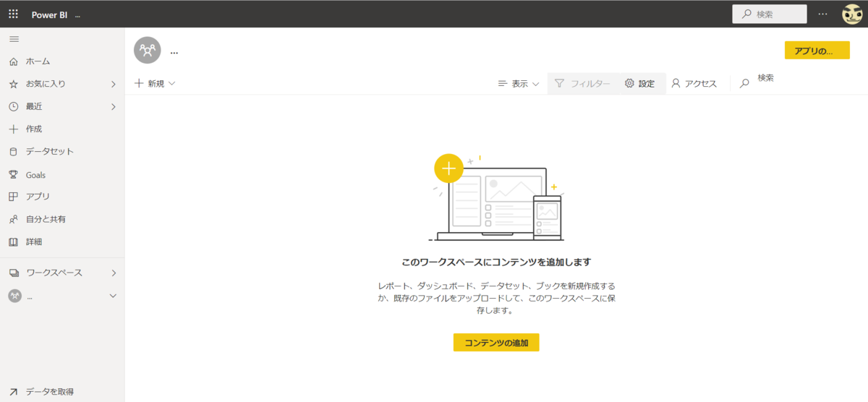Open the app launcher waffle icon
The width and height of the screenshot is (868, 402).
point(13,14)
